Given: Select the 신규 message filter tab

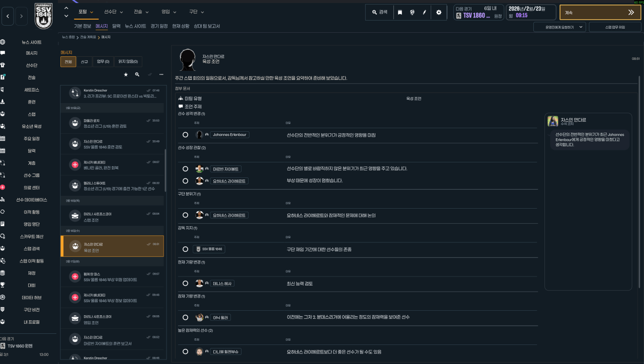Looking at the screenshot, I should click(84, 62).
